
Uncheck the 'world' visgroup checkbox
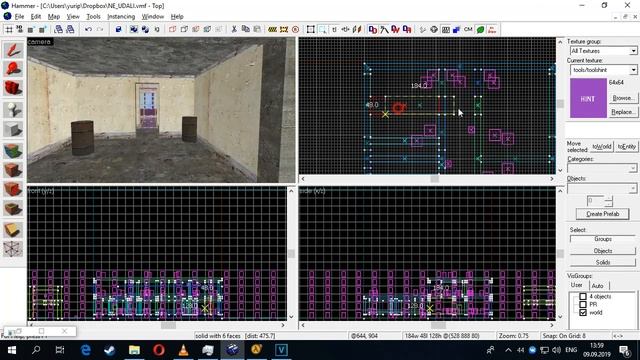coord(583,312)
